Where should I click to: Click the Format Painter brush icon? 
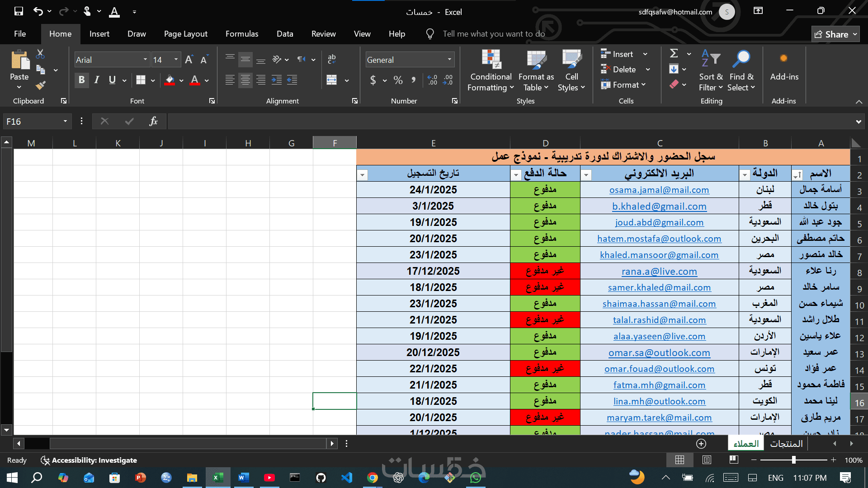pyautogui.click(x=41, y=85)
